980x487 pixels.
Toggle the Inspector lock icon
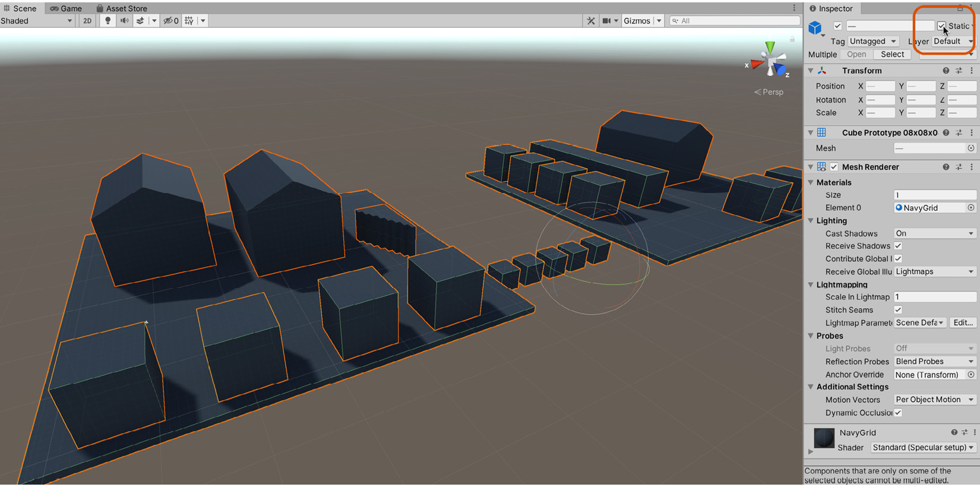point(960,8)
